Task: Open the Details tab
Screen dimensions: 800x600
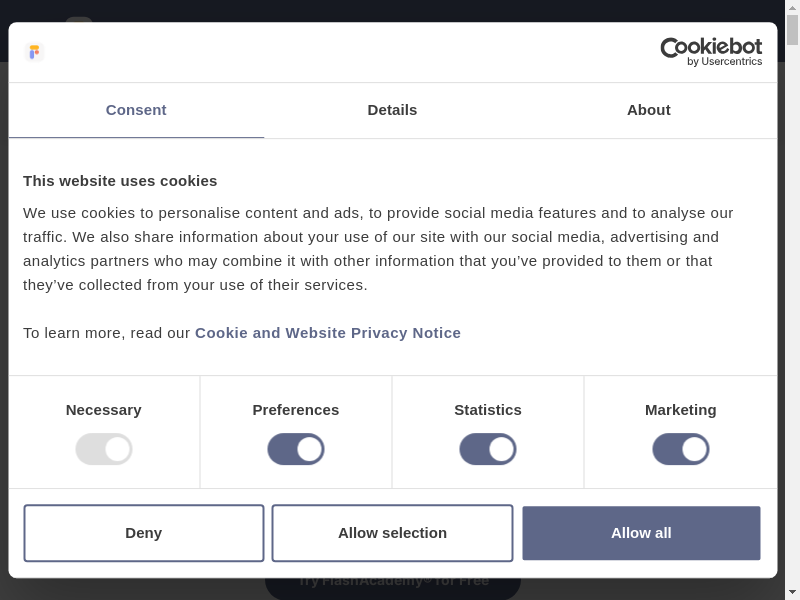Action: pos(392,110)
